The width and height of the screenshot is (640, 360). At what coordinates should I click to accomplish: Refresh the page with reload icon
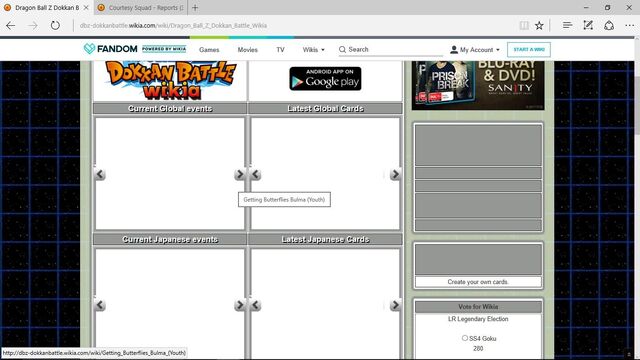[x=55, y=25]
